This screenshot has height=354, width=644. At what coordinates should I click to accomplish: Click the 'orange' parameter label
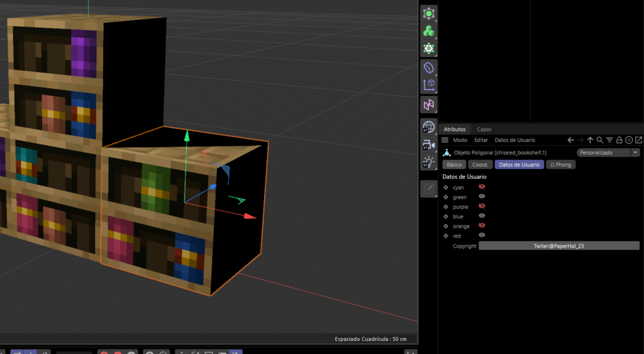click(461, 227)
